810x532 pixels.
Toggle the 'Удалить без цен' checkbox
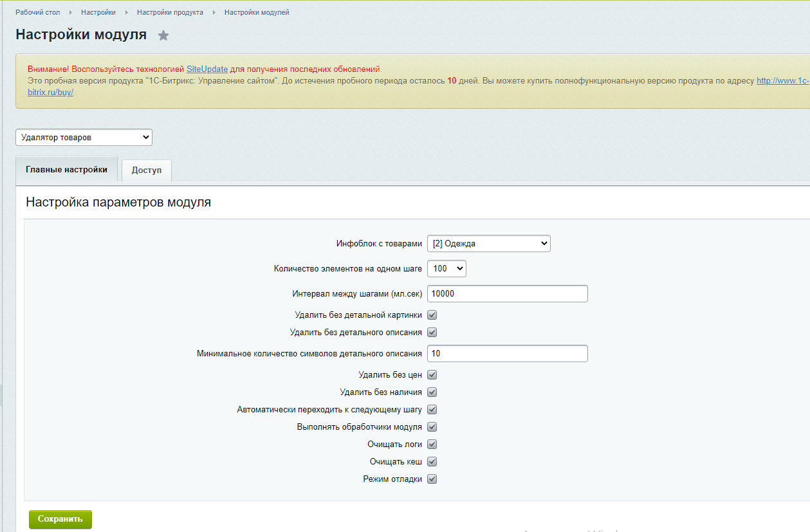(x=432, y=375)
